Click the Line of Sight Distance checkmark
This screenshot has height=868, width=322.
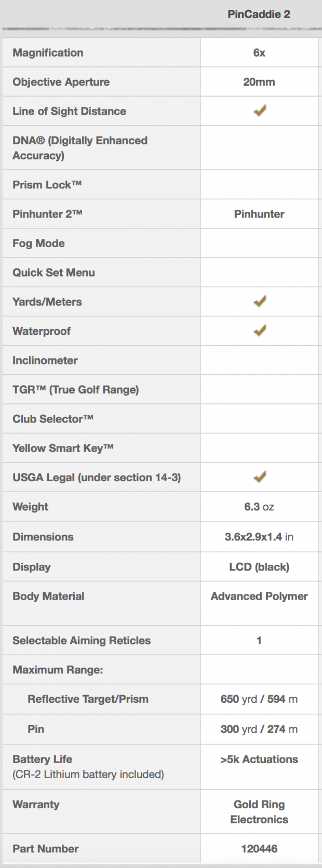click(260, 111)
